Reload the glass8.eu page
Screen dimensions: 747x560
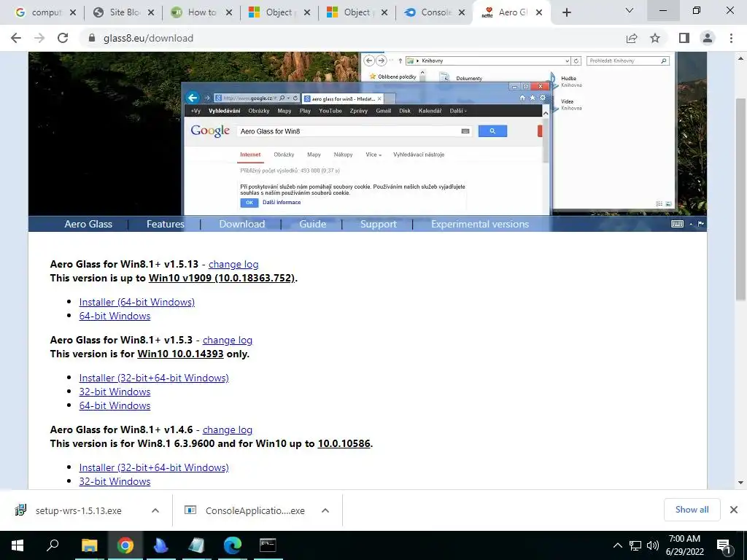click(63, 38)
